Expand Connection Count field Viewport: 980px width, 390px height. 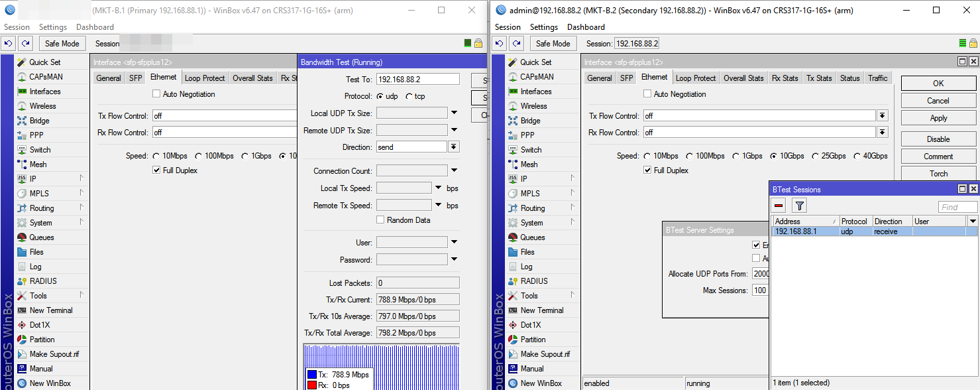click(x=455, y=171)
